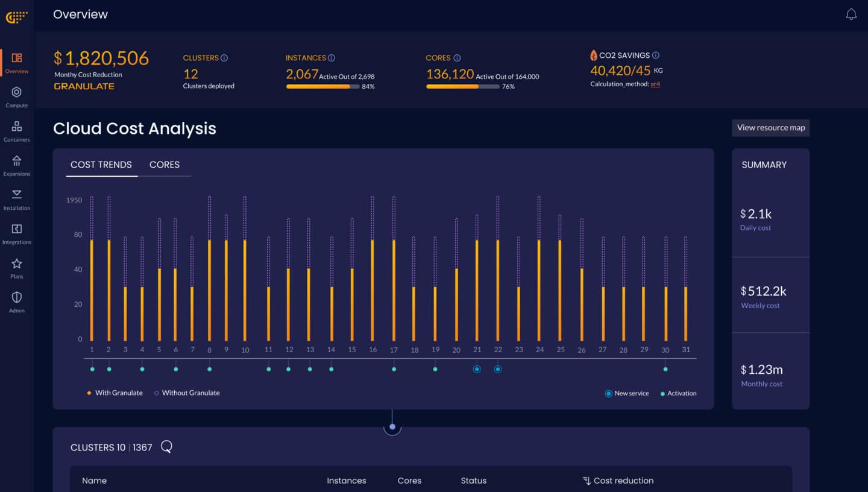Click the 1950 y-axis label
The image size is (868, 492).
click(x=74, y=200)
